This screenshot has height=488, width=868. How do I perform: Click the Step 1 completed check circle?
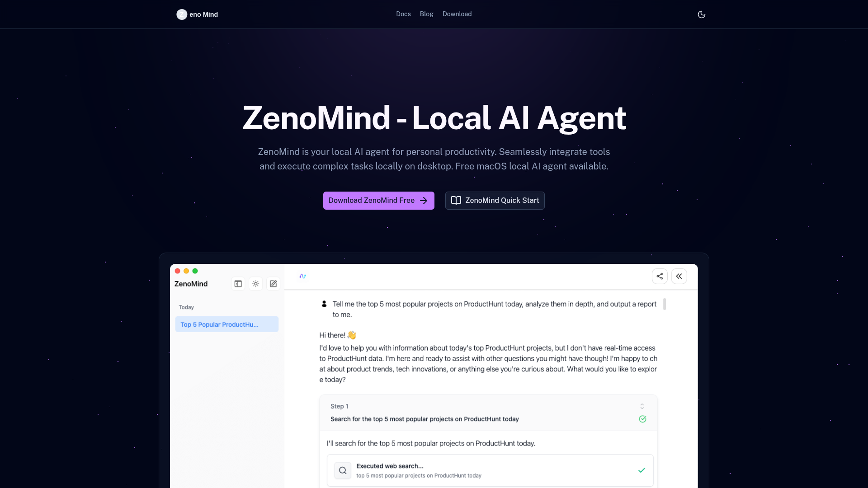tap(642, 419)
